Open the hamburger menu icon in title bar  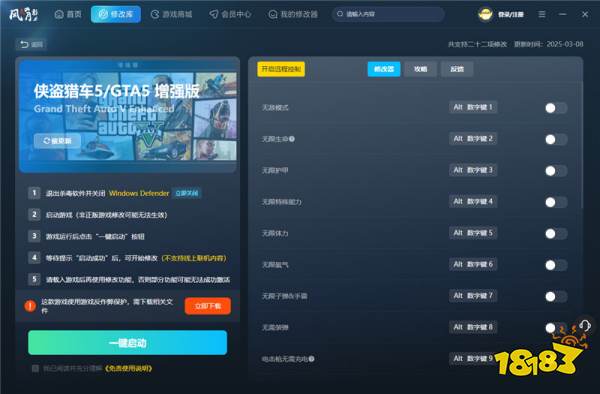coord(542,14)
